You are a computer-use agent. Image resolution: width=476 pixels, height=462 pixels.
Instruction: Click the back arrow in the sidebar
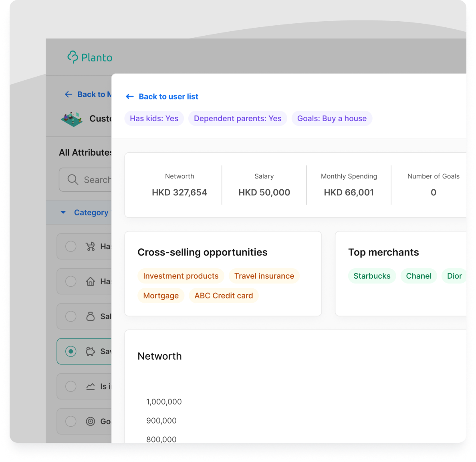[69, 94]
